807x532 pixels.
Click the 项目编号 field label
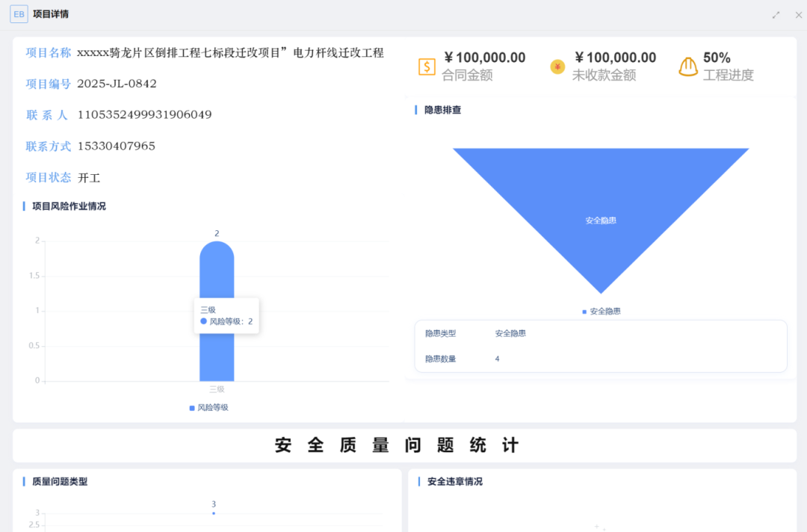tap(49, 84)
